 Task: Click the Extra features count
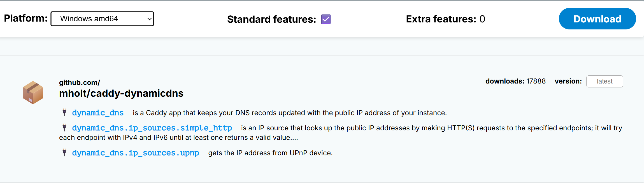tap(482, 19)
